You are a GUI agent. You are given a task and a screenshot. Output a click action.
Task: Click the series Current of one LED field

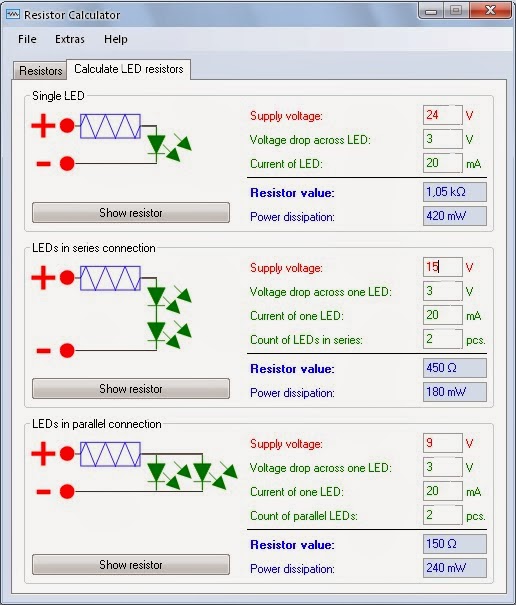coord(442,315)
